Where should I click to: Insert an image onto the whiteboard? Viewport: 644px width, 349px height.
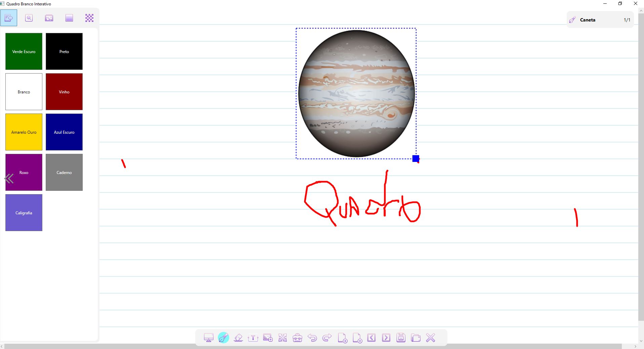click(x=268, y=338)
